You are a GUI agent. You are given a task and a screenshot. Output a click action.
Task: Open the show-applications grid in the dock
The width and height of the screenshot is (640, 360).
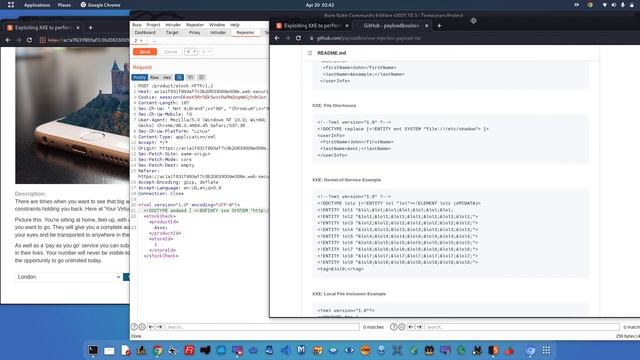coord(546,350)
